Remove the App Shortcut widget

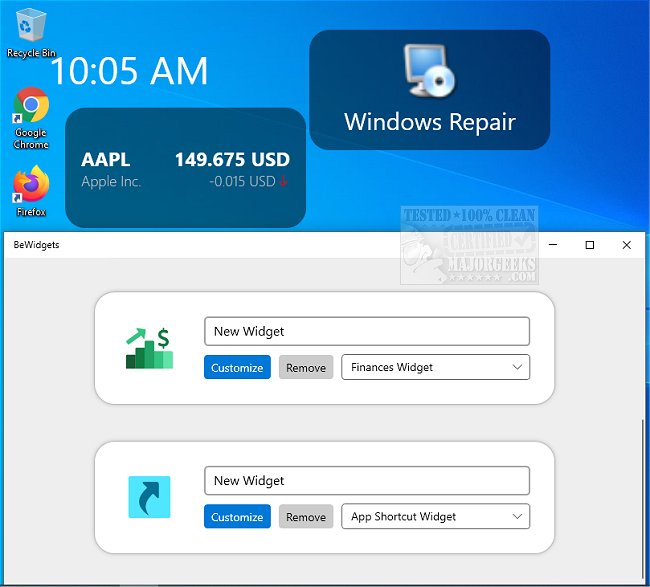pos(306,517)
